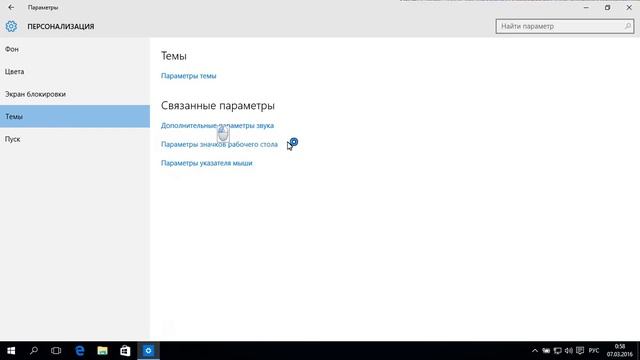Open 'Параметры указателя мыши' link

coord(207,163)
